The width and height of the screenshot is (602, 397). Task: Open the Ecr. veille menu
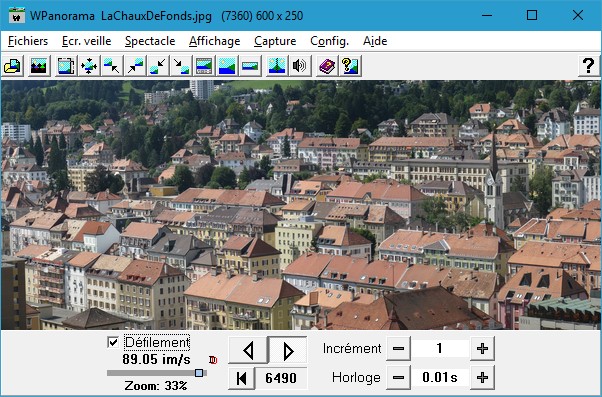click(x=86, y=41)
